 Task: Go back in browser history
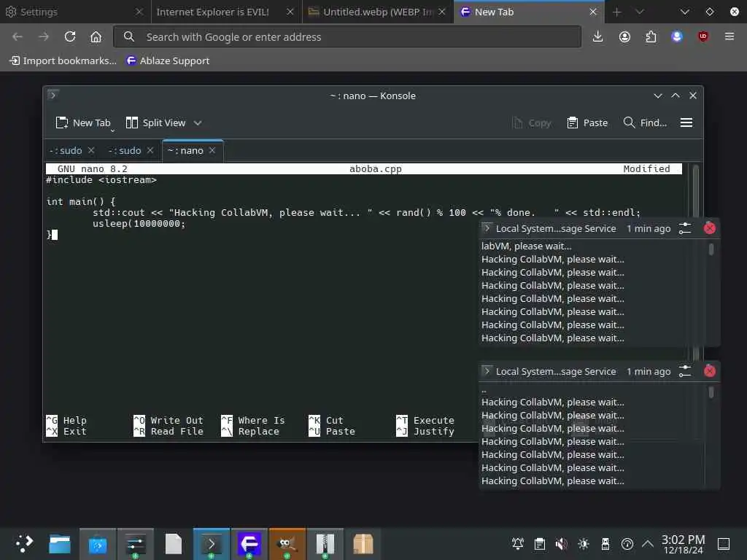coord(18,36)
